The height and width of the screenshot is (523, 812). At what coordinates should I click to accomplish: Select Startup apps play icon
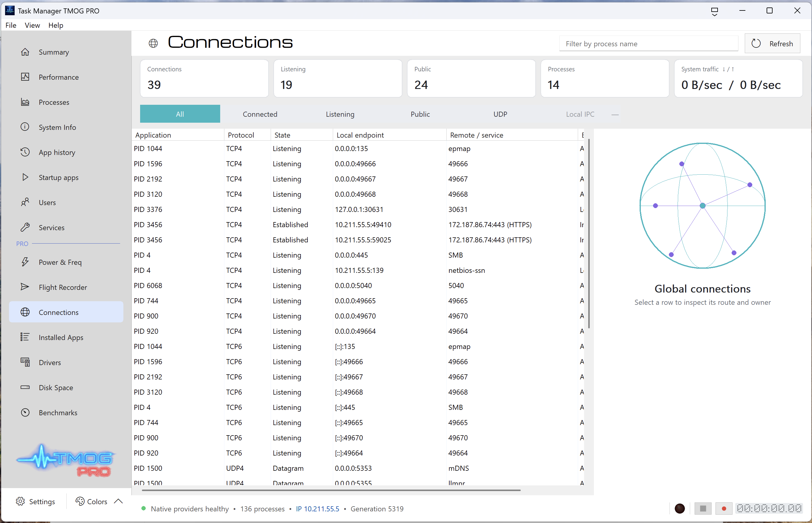pyautogui.click(x=25, y=177)
